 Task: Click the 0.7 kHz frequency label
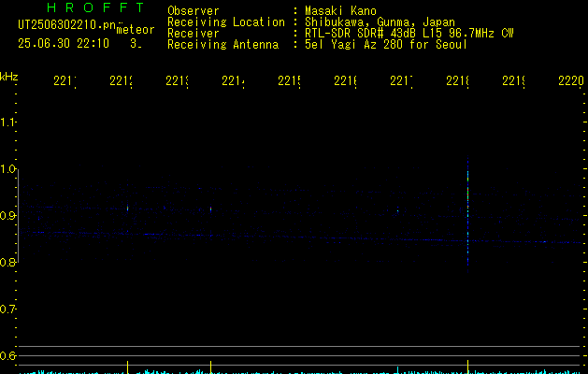7,309
